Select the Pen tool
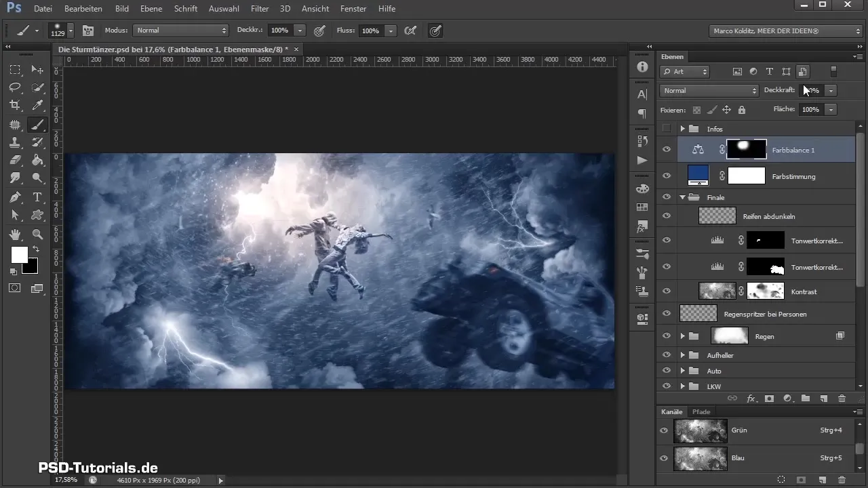 pos(15,197)
